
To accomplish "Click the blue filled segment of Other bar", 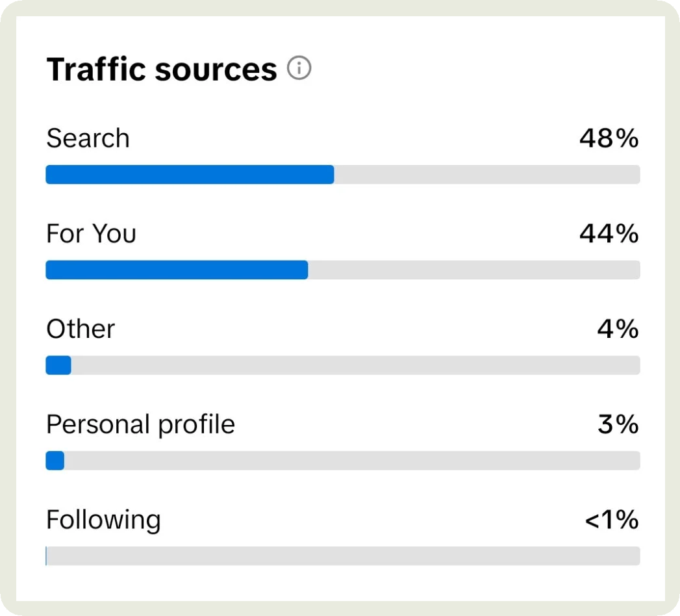I will (x=58, y=366).
